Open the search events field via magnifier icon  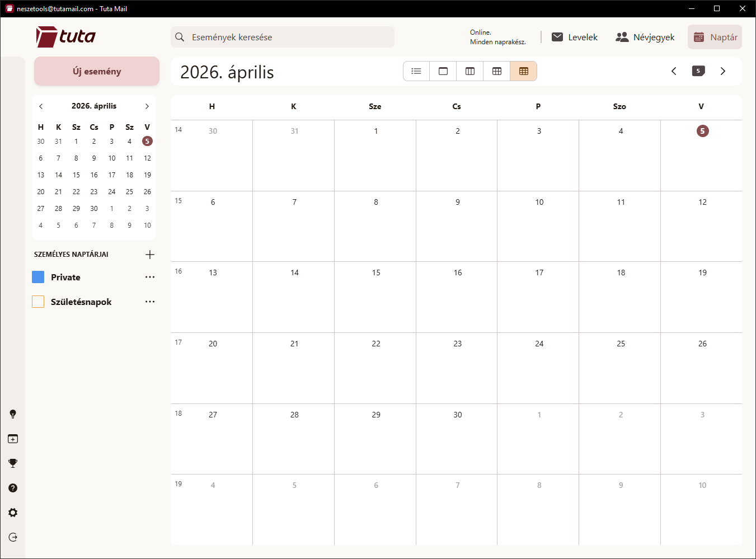click(180, 37)
